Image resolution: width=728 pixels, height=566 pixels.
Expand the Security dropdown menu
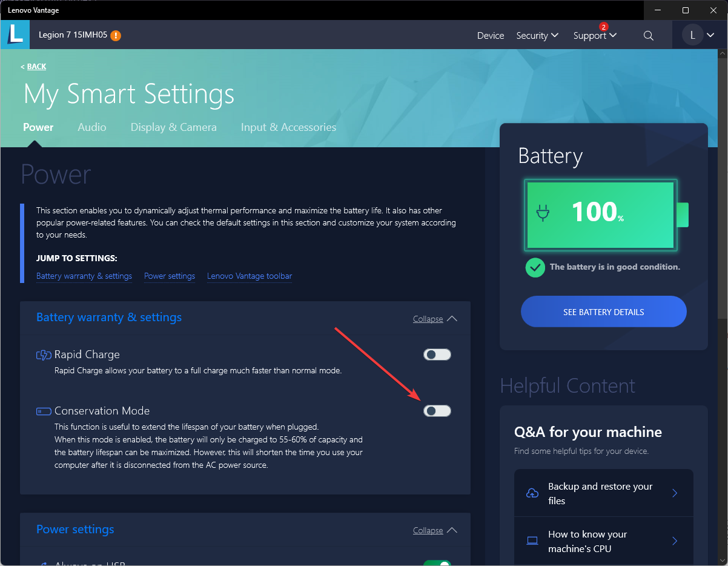point(537,36)
